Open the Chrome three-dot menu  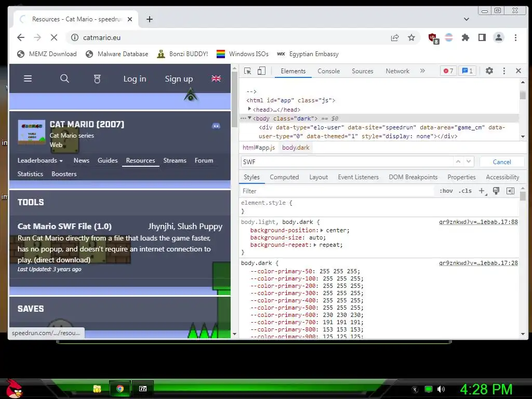[x=515, y=37]
